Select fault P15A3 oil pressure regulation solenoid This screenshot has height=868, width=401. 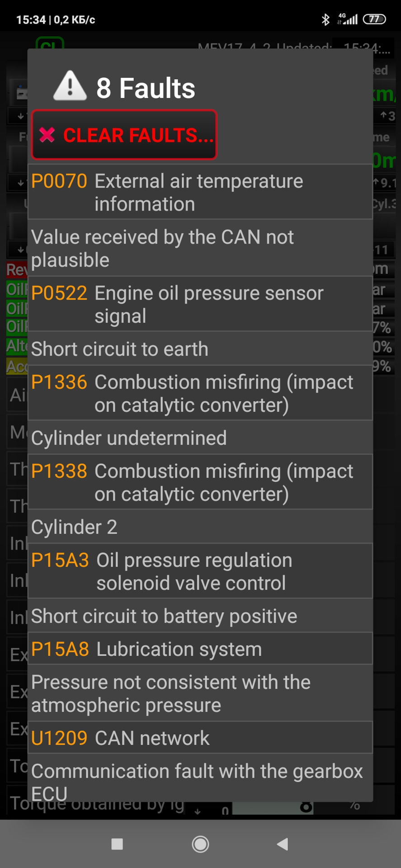point(200,571)
